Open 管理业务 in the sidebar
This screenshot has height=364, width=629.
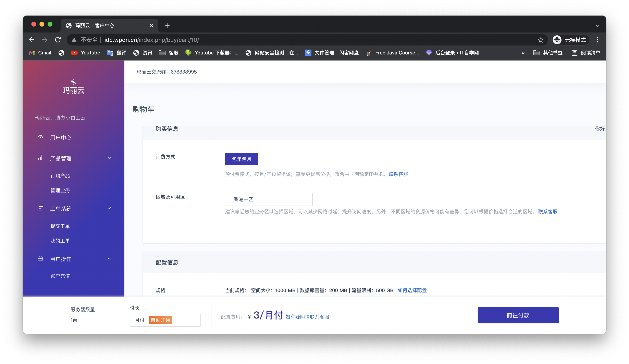tap(60, 191)
